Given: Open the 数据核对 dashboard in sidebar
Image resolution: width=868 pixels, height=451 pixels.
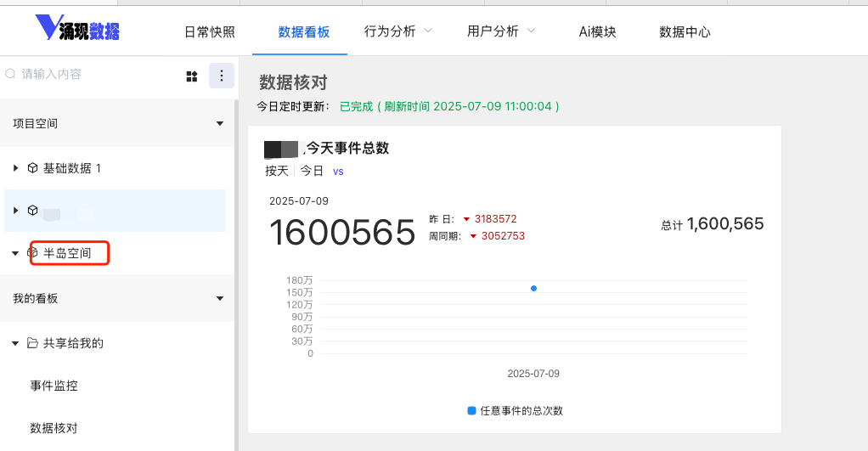Looking at the screenshot, I should tap(54, 428).
